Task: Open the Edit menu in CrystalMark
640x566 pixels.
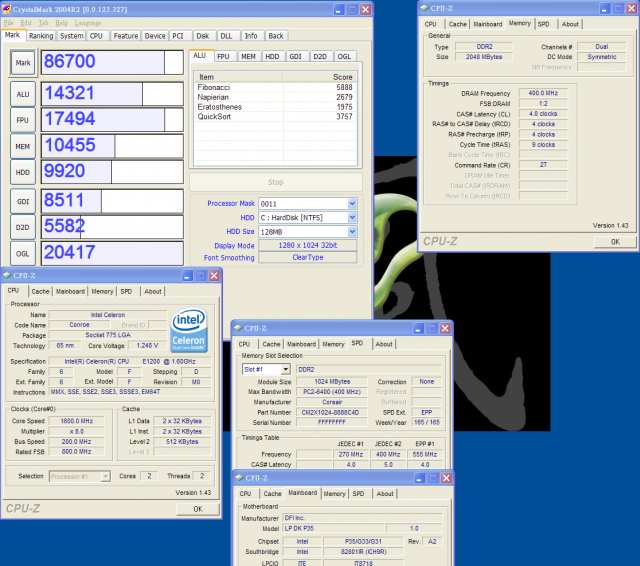Action: (x=26, y=23)
